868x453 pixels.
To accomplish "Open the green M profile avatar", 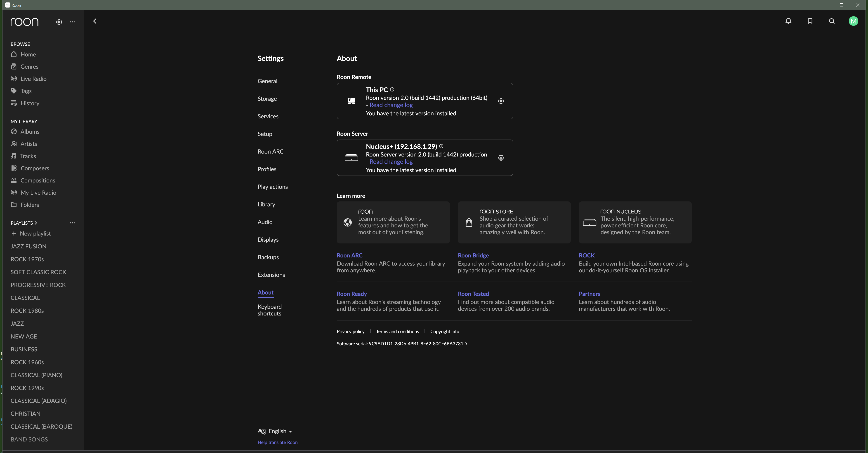I will [853, 21].
